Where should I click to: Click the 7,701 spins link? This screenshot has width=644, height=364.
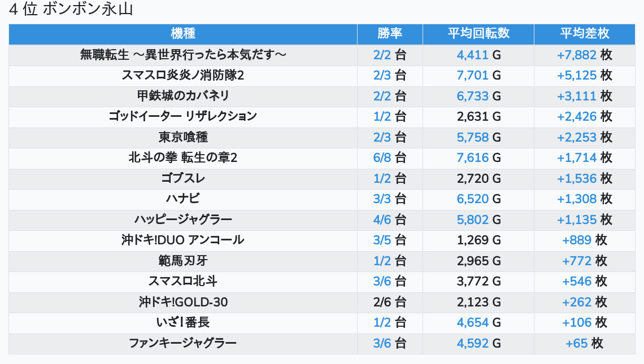tap(472, 76)
